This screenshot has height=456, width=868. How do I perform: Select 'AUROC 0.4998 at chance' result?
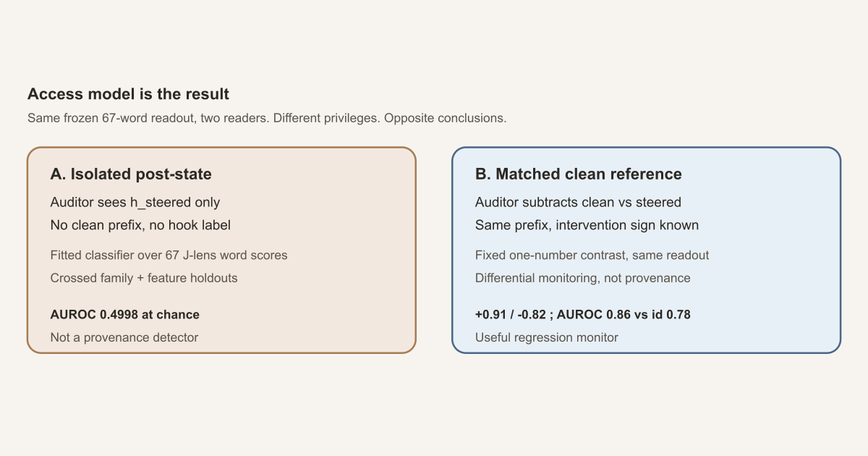tap(125, 315)
